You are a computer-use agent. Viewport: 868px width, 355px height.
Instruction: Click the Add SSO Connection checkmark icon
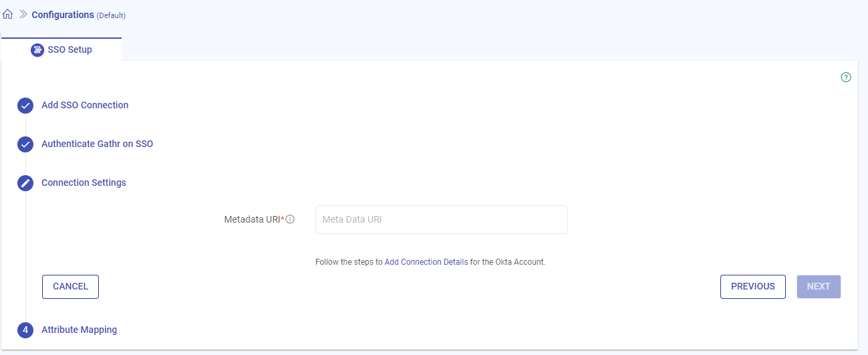tap(25, 106)
